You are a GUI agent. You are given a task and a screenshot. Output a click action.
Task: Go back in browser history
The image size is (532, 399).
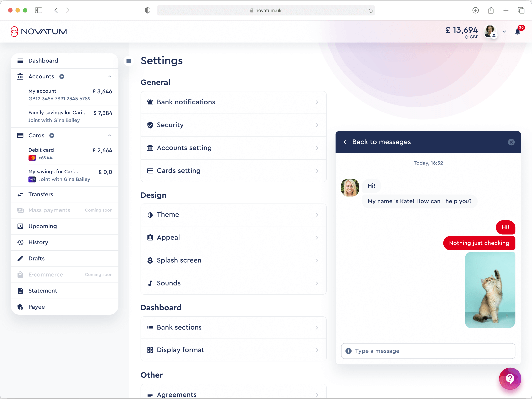[x=56, y=10]
